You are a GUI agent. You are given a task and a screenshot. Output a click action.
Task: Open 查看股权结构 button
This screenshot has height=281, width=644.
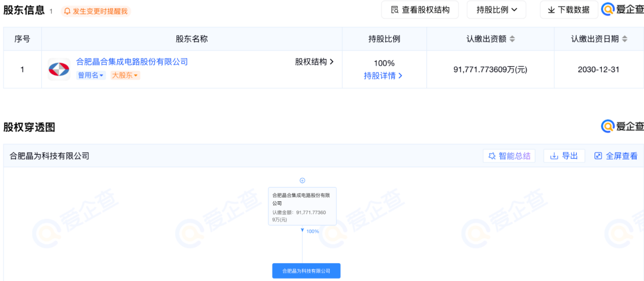click(420, 10)
